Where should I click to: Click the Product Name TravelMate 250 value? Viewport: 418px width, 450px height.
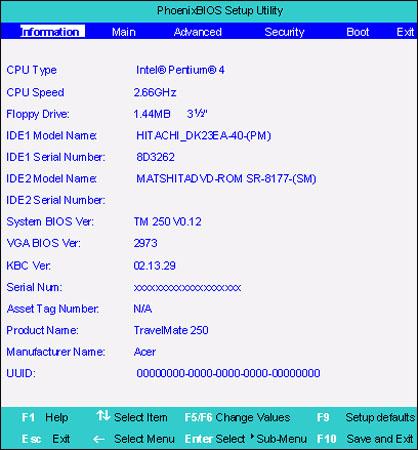pos(171,330)
